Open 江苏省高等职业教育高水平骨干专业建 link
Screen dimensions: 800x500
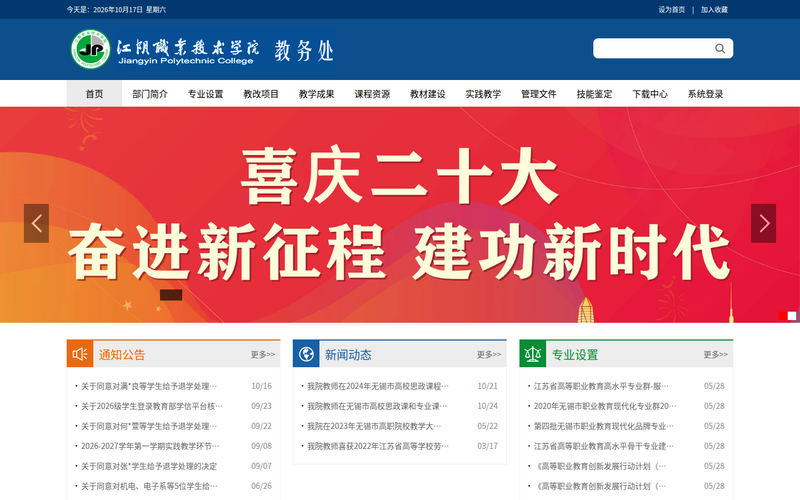pos(604,446)
